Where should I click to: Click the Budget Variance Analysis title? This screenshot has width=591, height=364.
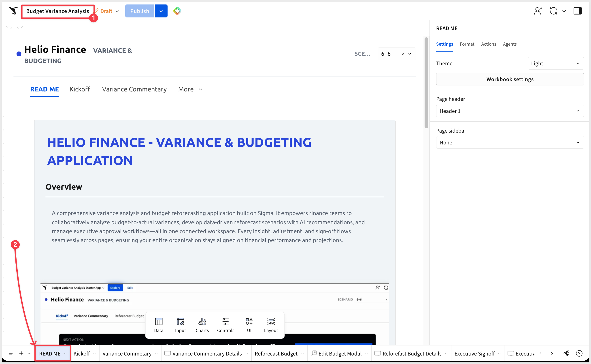point(57,11)
